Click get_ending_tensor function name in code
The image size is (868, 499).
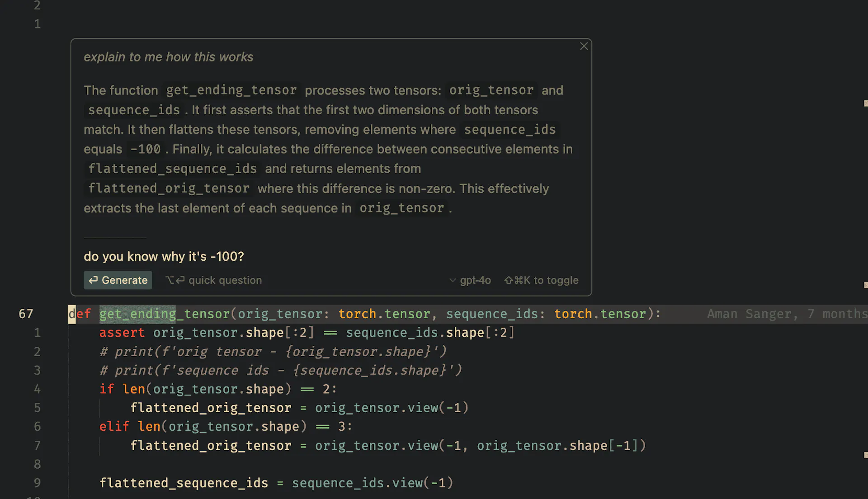click(x=165, y=314)
